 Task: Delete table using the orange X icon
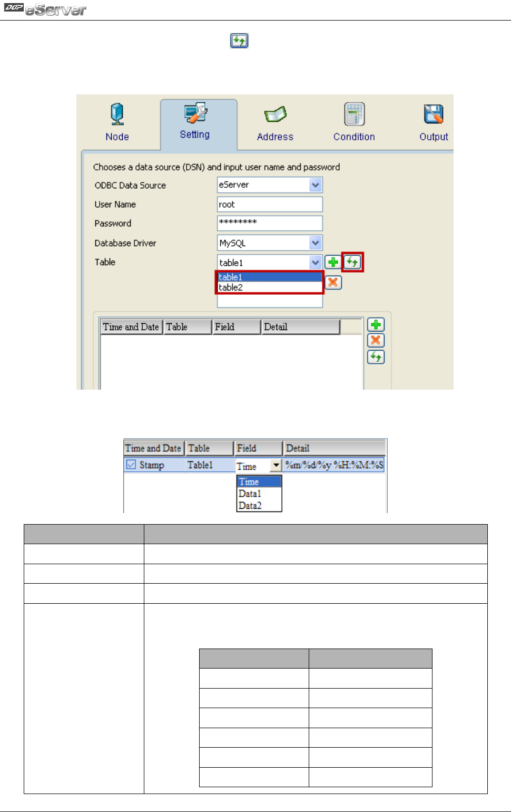(333, 283)
